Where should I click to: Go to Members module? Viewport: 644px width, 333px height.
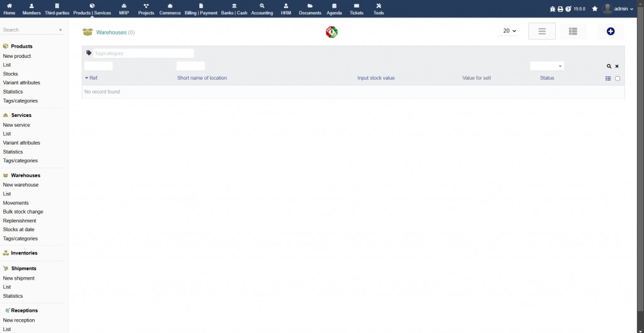[31, 9]
